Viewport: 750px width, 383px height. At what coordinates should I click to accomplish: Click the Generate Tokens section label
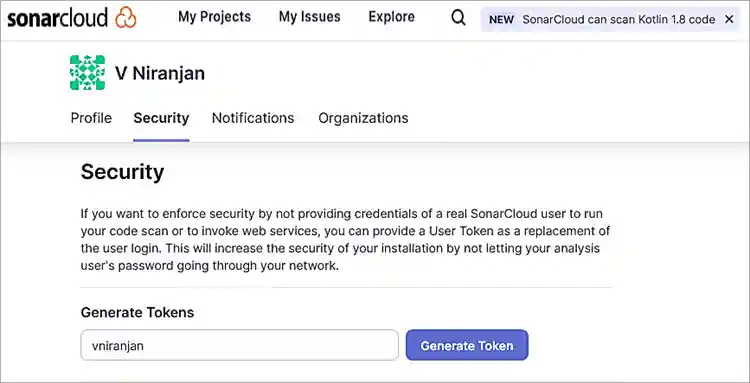coord(137,313)
